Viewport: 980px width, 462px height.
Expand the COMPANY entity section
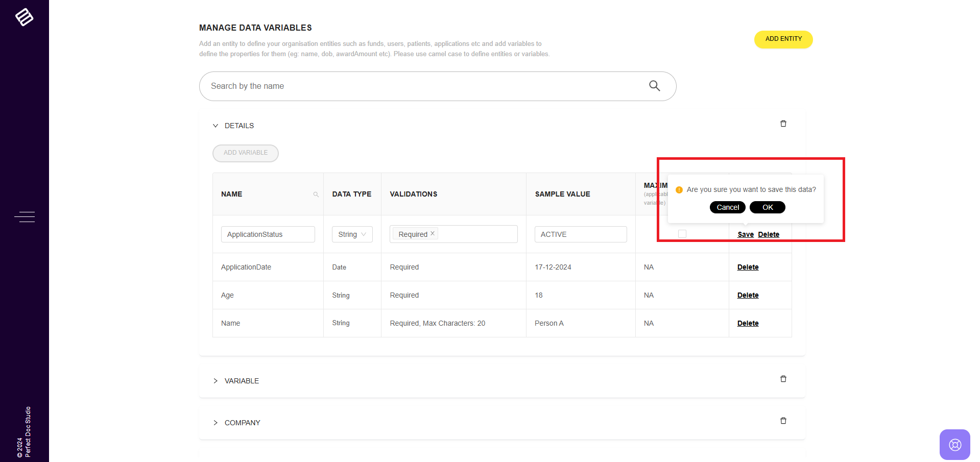click(216, 423)
